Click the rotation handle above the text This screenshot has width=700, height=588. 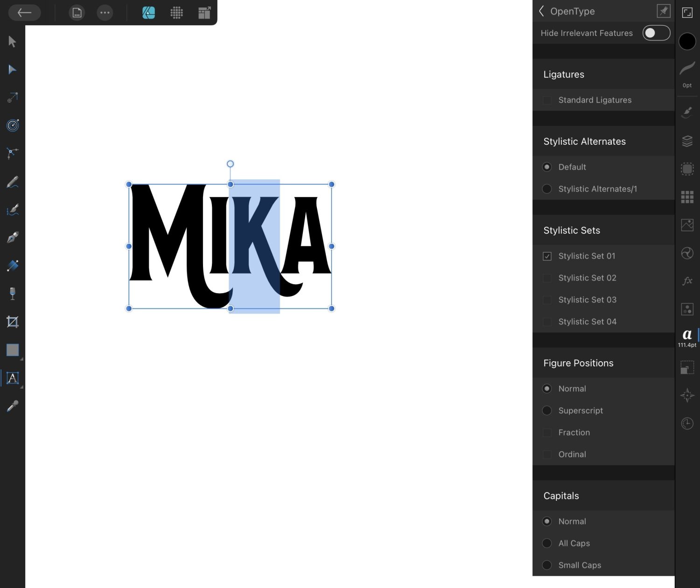[x=230, y=164]
